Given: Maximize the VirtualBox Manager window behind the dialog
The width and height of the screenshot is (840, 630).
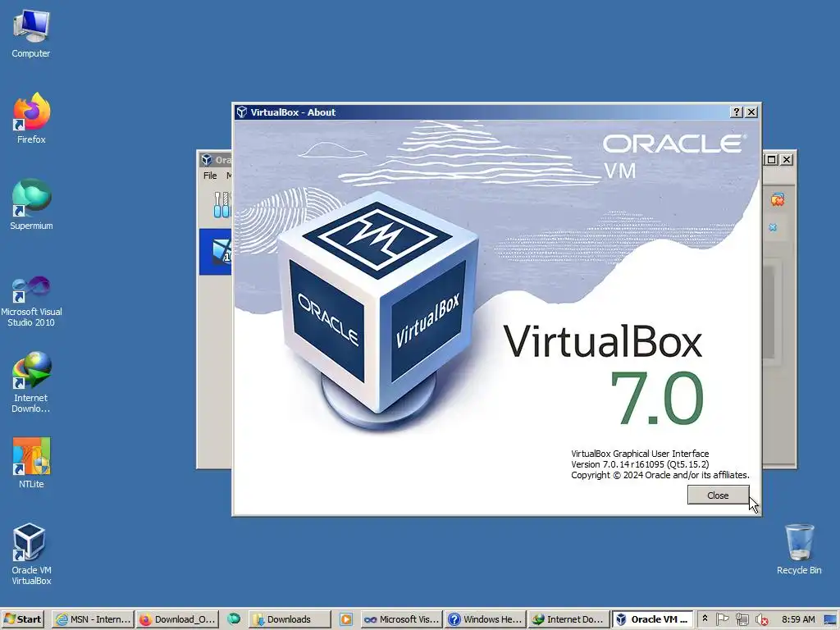Looking at the screenshot, I should [x=771, y=160].
